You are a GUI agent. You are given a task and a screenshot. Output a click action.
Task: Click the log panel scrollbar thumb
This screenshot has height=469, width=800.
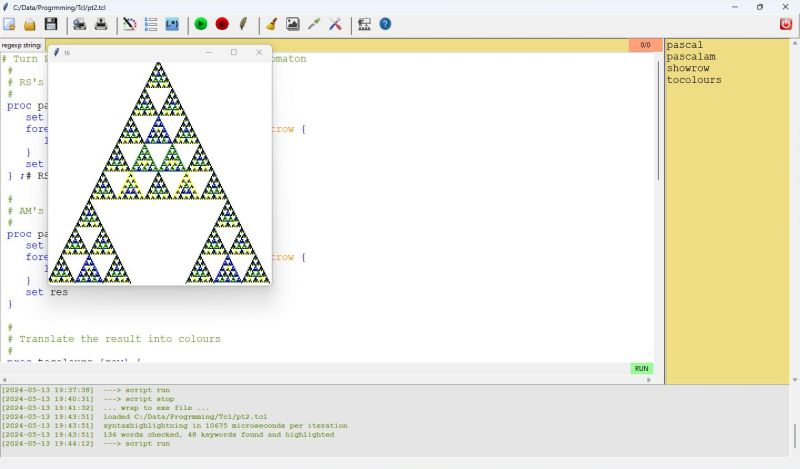coord(794,436)
